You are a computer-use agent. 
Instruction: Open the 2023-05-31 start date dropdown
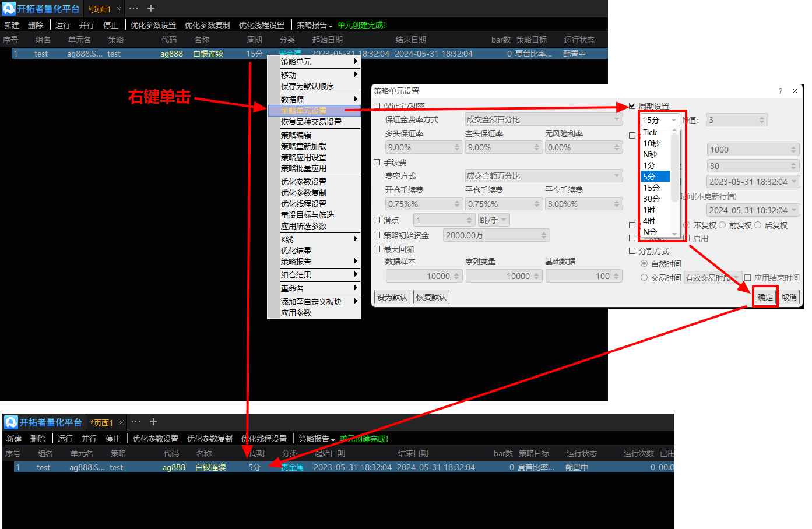[x=753, y=182]
